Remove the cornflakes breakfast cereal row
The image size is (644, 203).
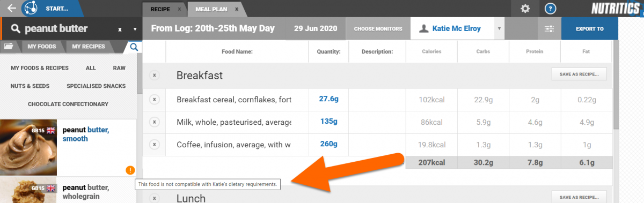(154, 100)
